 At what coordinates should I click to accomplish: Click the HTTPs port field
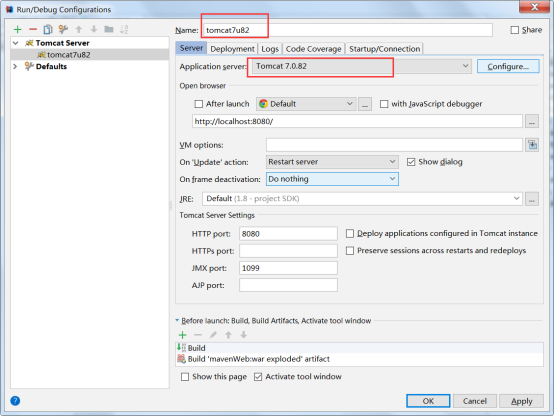[x=288, y=251]
